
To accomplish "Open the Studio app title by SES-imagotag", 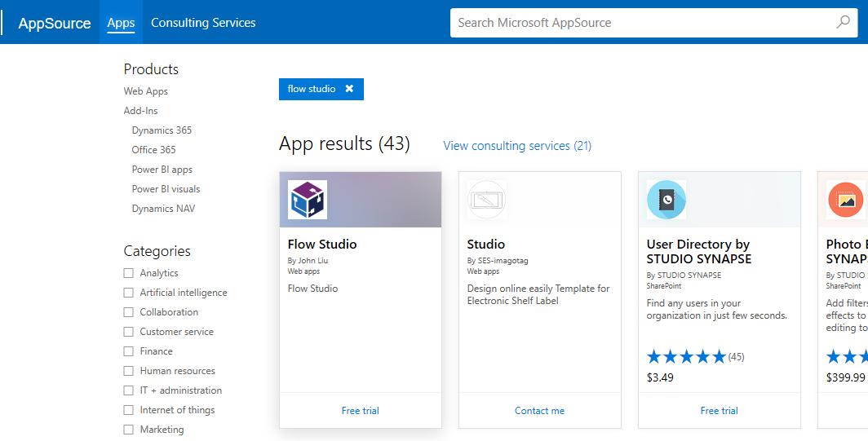I will tap(486, 244).
